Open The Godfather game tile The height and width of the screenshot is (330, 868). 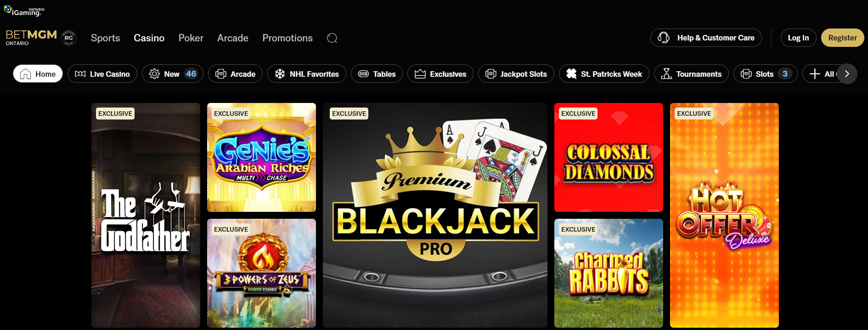coord(146,215)
